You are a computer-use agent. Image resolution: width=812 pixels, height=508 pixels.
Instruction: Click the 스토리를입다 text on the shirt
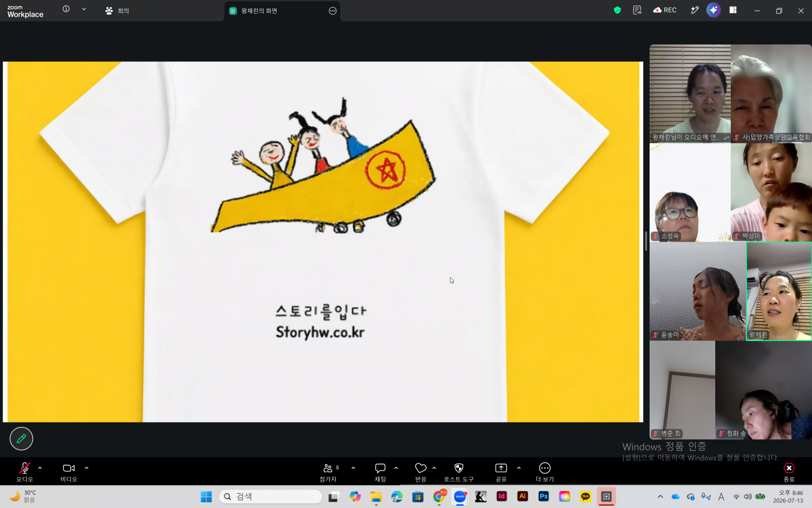point(321,312)
